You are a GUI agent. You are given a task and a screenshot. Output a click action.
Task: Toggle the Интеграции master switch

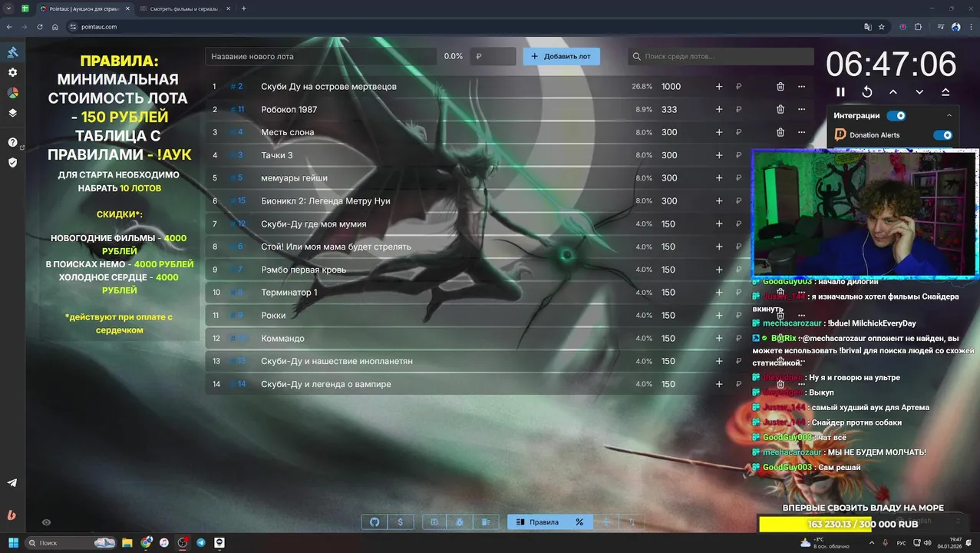896,116
